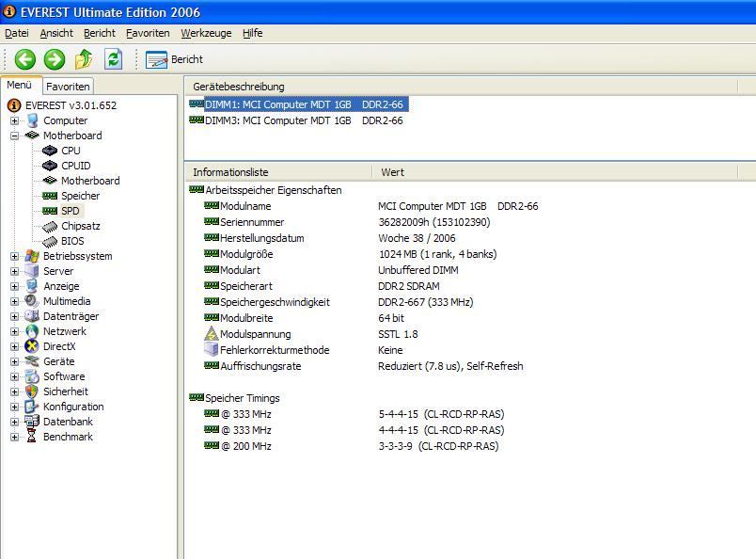Click the Netzwerk globe icon
756x559 pixels.
click(32, 331)
